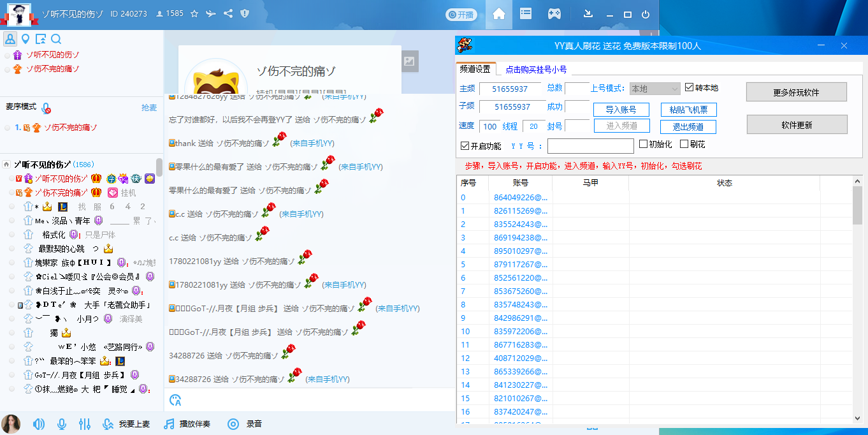Viewport: 868px width, 435px height.
Task: Click the 粘贴飞机票 button
Action: (689, 110)
